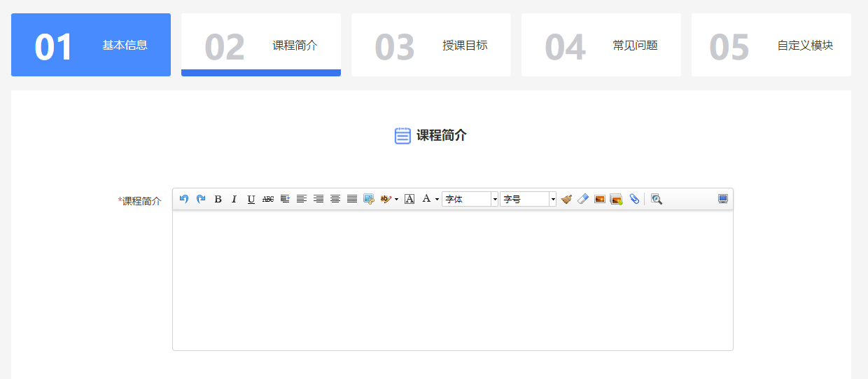Insert a single image
This screenshot has height=379, width=868.
600,199
